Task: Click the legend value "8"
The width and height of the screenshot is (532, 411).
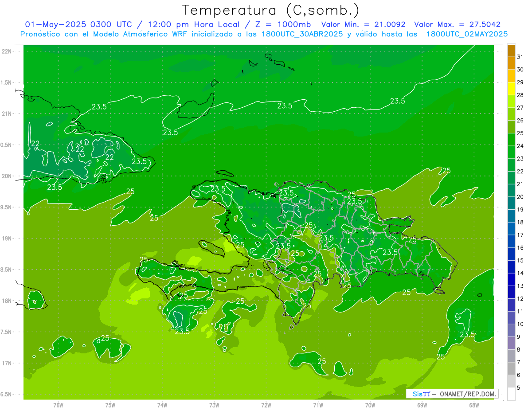Action: pyautogui.click(x=519, y=350)
